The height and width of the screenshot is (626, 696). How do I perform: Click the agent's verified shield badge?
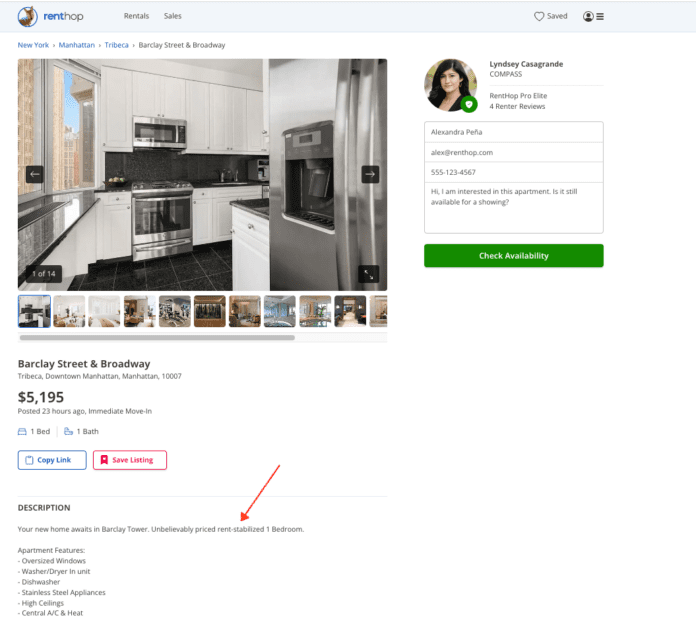coord(469,105)
